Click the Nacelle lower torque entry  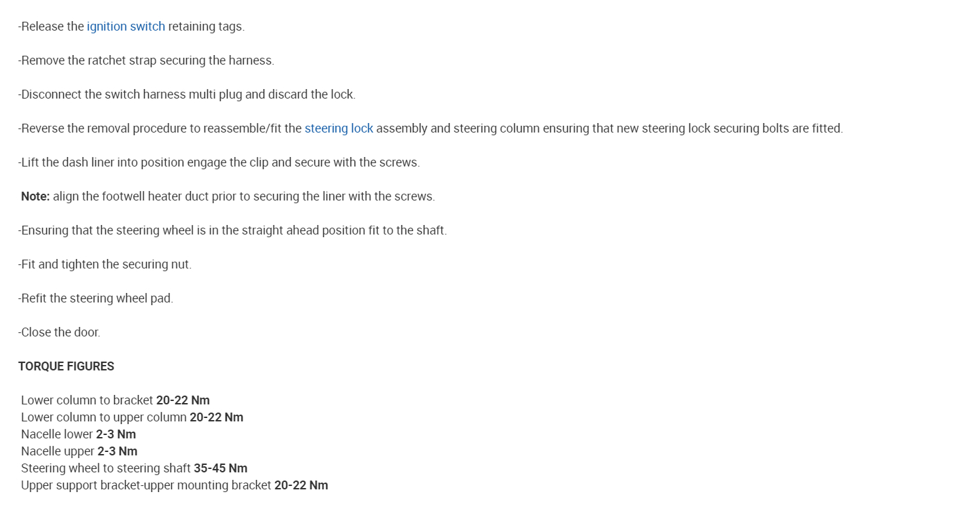[78, 434]
